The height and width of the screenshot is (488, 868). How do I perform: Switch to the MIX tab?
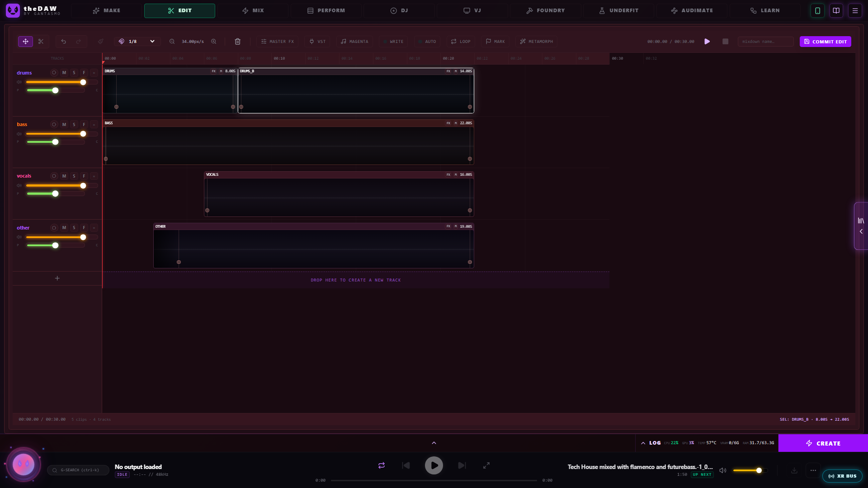[x=253, y=10]
